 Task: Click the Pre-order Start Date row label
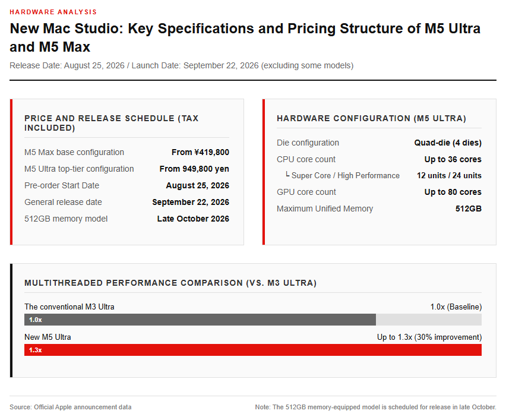tap(62, 185)
